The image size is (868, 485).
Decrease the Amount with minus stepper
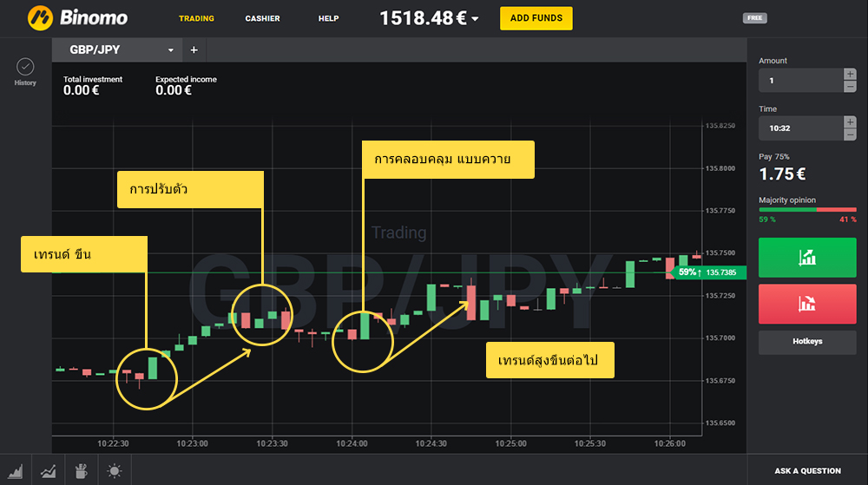pyautogui.click(x=850, y=86)
